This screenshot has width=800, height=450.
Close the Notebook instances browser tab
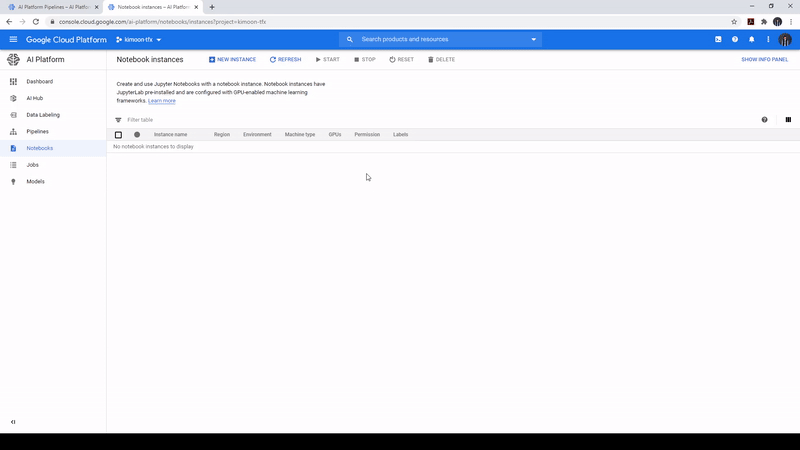[196, 7]
